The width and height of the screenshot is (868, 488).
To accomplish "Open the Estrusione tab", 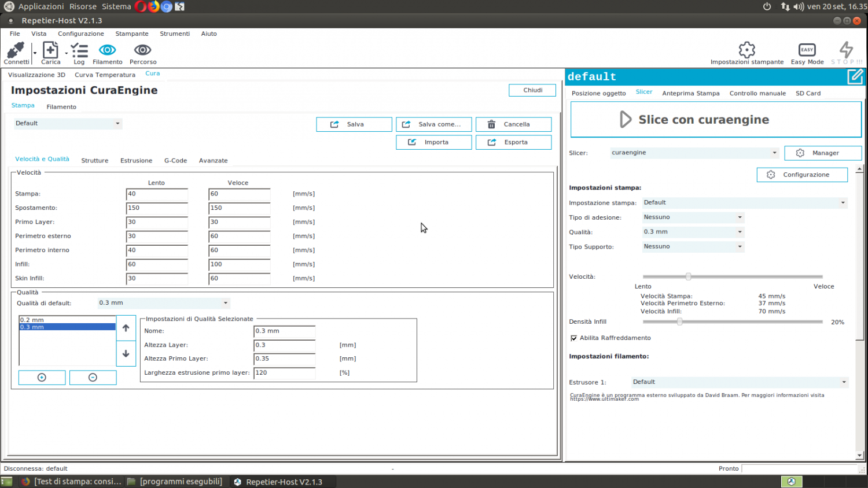I will tap(136, 161).
